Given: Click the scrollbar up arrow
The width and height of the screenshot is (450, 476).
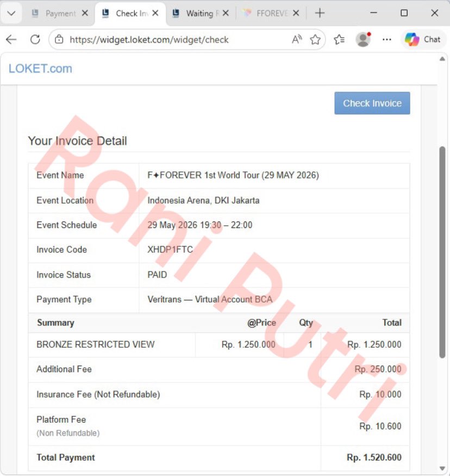Looking at the screenshot, I should tap(442, 59).
